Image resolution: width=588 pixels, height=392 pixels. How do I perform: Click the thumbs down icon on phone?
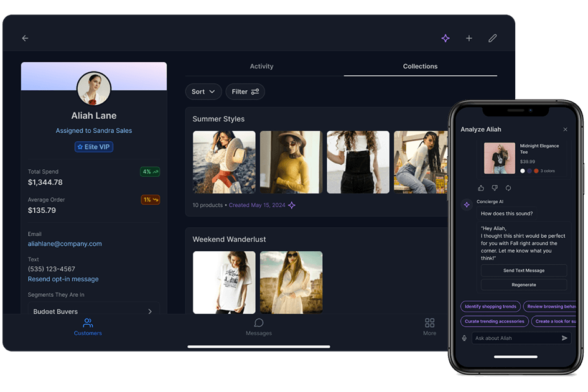(495, 188)
